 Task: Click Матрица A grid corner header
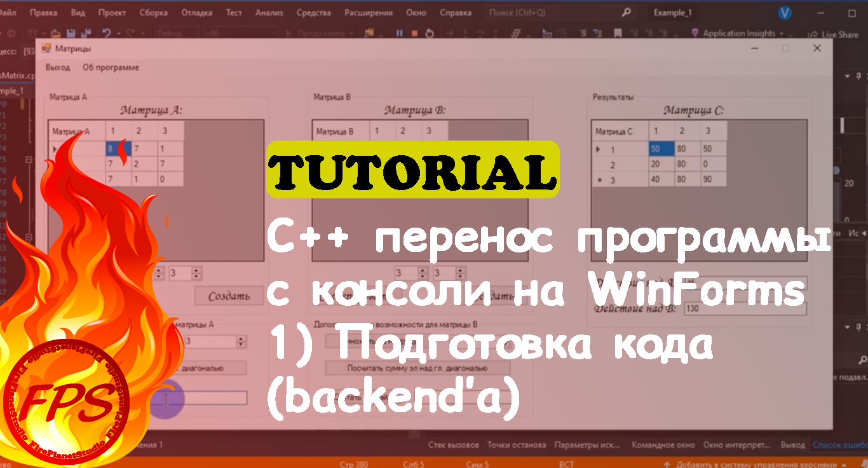77,132
